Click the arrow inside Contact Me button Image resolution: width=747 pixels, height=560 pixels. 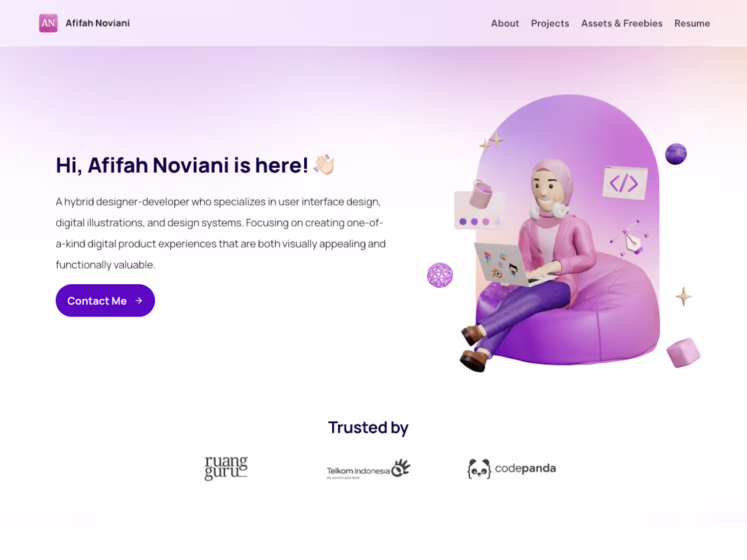point(139,301)
